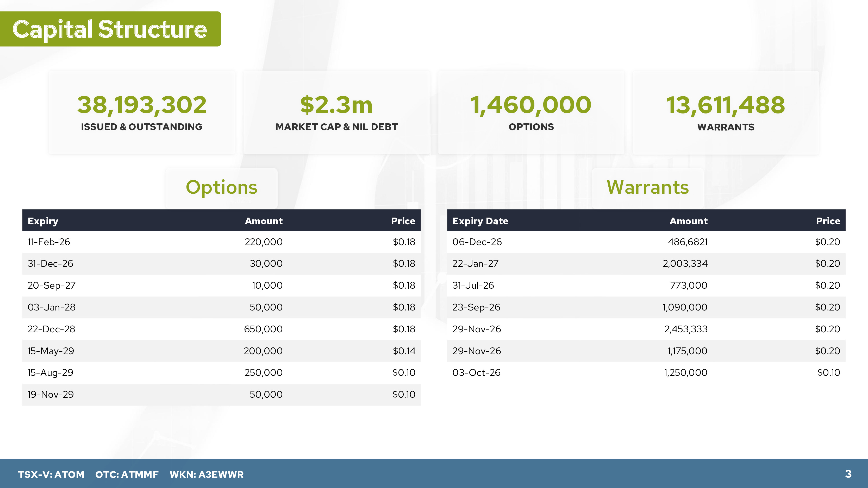This screenshot has height=488, width=868.
Task: Click the Options section heading
Action: click(221, 187)
